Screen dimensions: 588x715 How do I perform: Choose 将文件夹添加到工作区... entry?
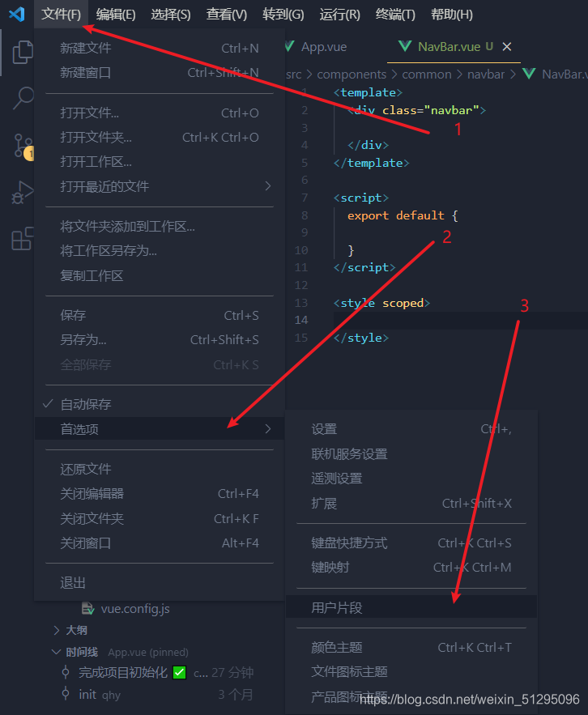pos(160,226)
